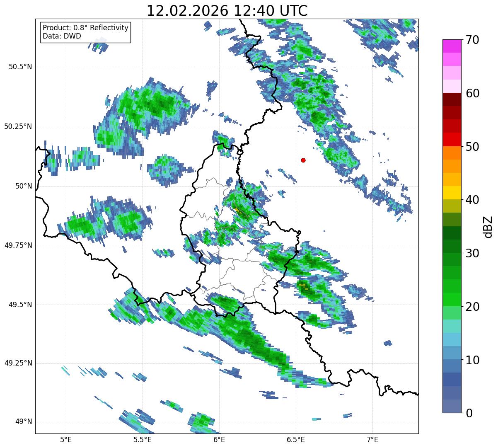This screenshot has height=448, width=498.
Task: Click the bright green swatch just above 20
Action: [x=452, y=300]
